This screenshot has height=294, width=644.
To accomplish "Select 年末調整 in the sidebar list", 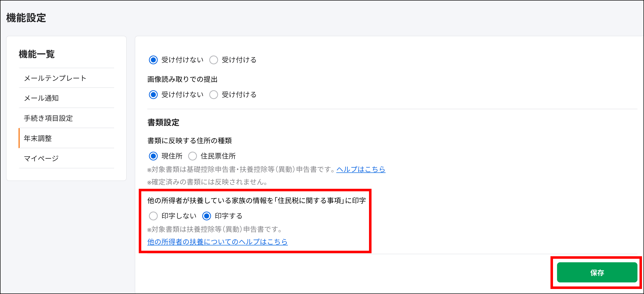I will coord(66,138).
